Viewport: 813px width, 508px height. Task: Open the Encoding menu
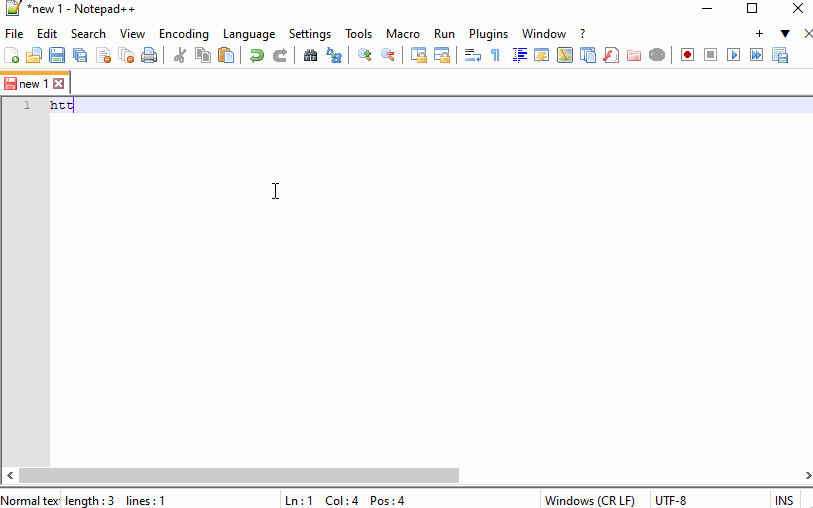coord(183,34)
